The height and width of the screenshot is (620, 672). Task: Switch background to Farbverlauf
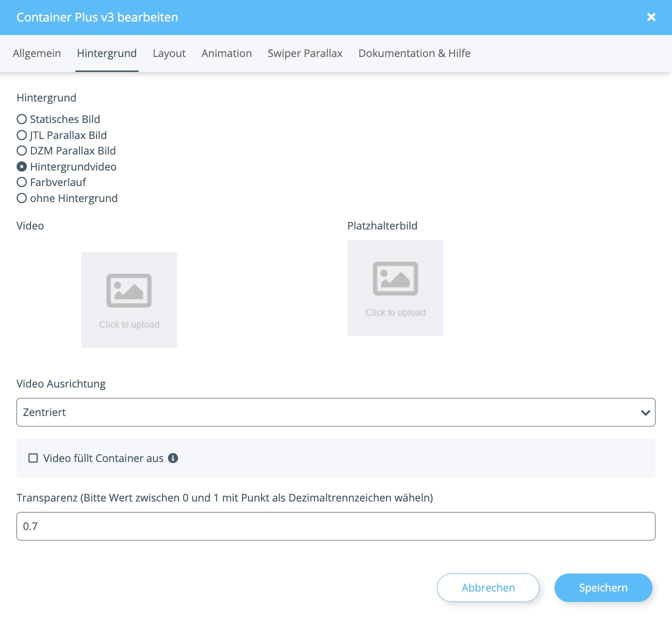[x=22, y=182]
